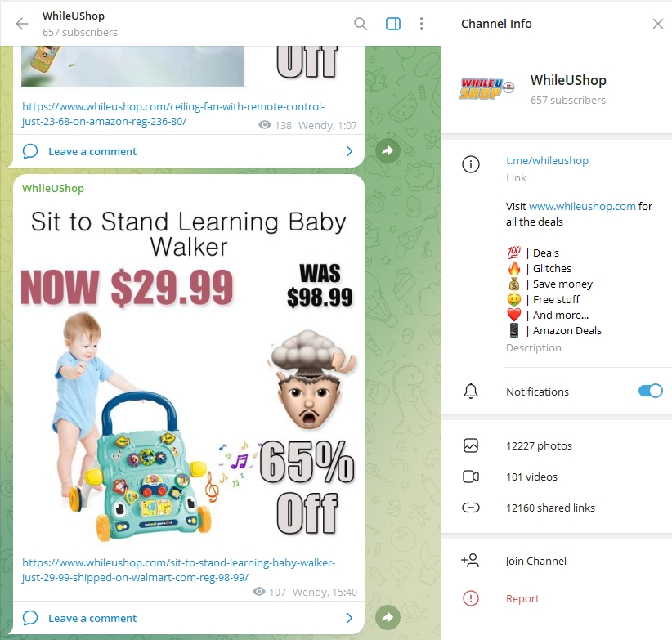Click the Notifications bell icon
Screen dimensions: 672x640
[x=471, y=391]
